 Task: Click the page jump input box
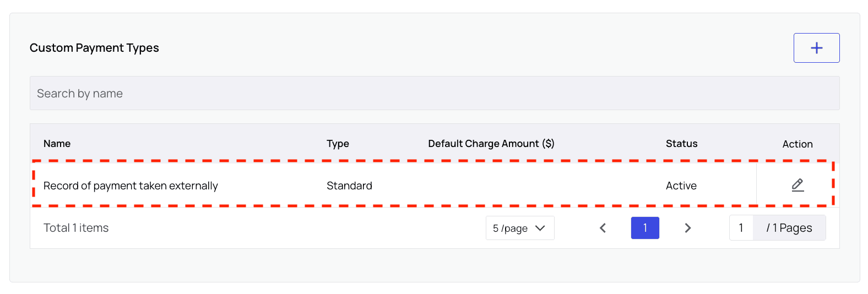pyautogui.click(x=741, y=228)
